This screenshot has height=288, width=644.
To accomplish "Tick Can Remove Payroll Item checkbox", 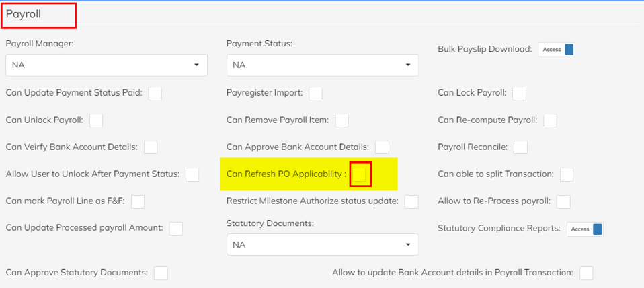I will tap(341, 120).
